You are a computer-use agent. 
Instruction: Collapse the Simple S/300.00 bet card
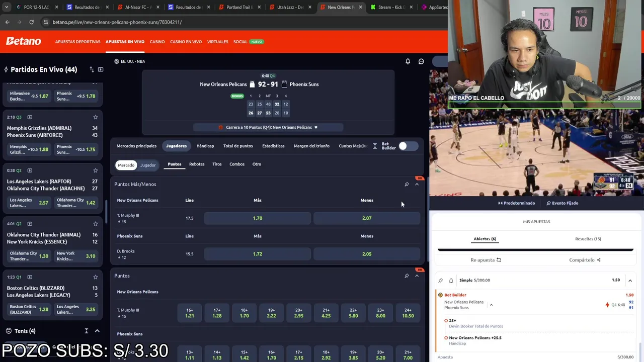click(630, 280)
